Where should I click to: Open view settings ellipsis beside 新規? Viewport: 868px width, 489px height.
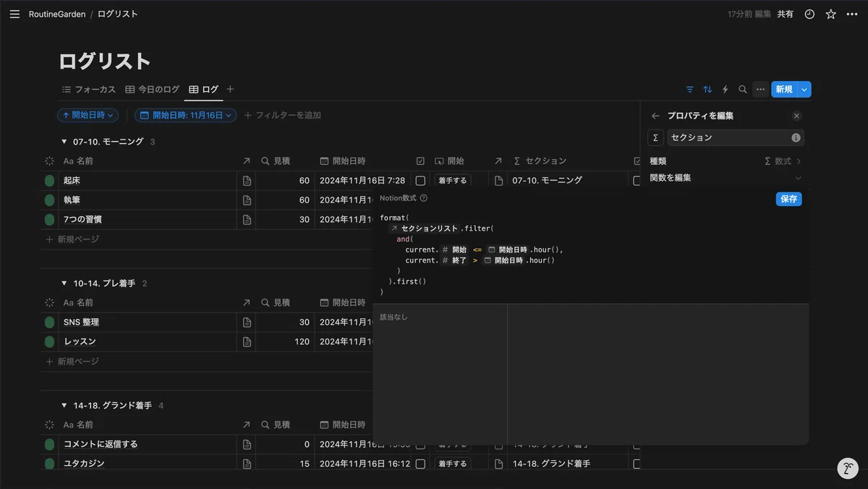(760, 89)
